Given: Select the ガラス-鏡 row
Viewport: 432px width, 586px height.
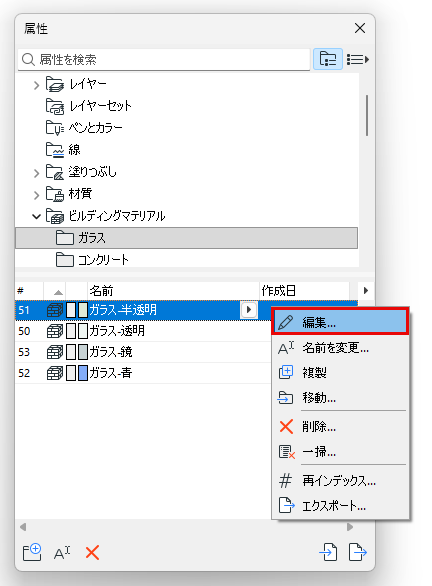Looking at the screenshot, I should 143,352.
